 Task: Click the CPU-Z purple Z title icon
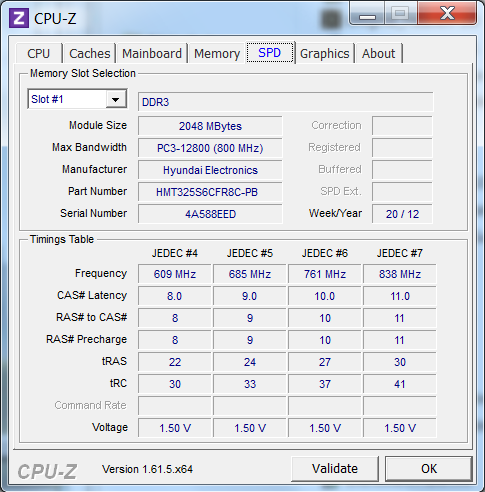click(x=19, y=18)
